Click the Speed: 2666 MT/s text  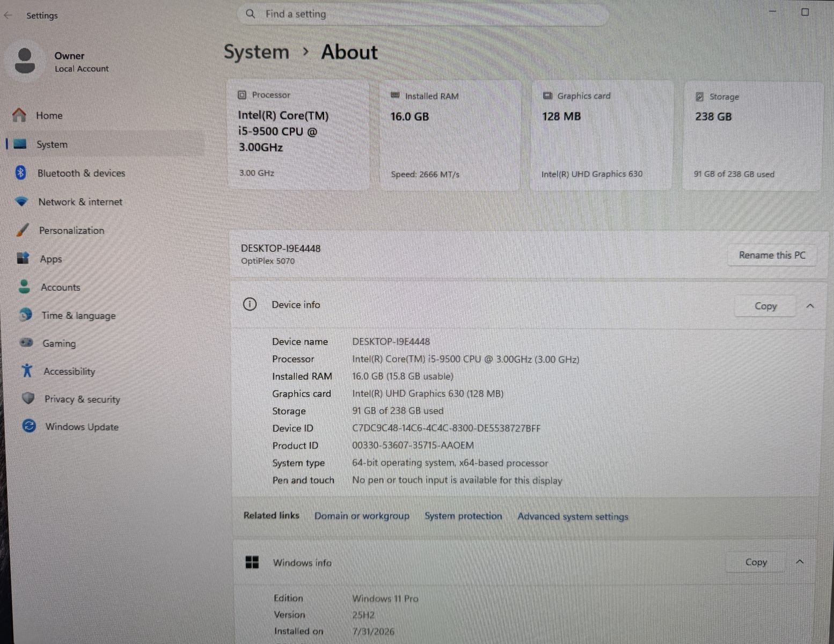pos(425,174)
